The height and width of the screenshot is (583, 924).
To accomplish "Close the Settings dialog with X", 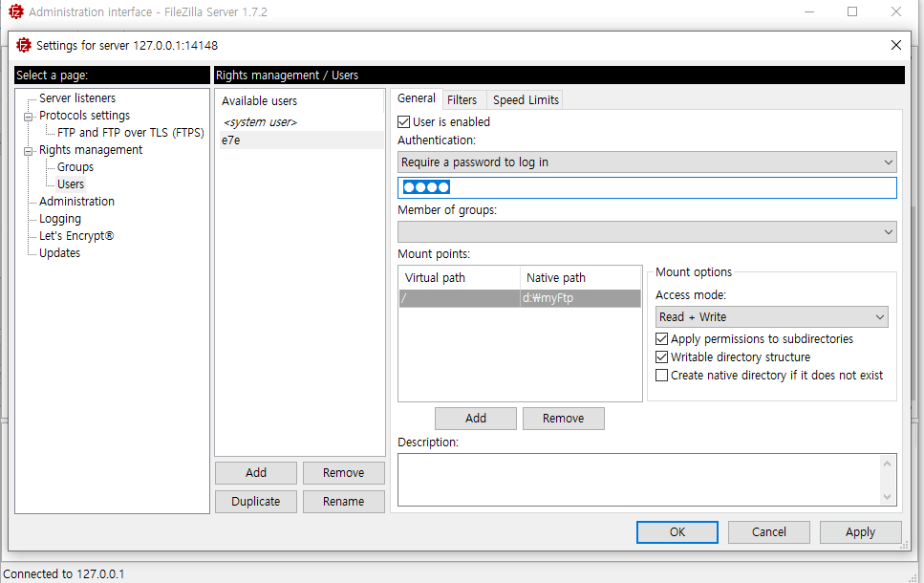I will coord(895,45).
